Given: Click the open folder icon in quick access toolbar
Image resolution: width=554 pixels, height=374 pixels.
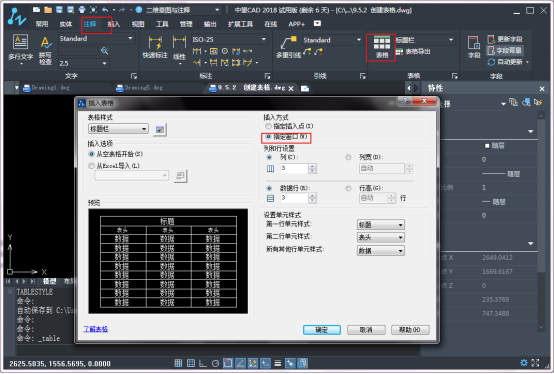Looking at the screenshot, I should click(48, 10).
